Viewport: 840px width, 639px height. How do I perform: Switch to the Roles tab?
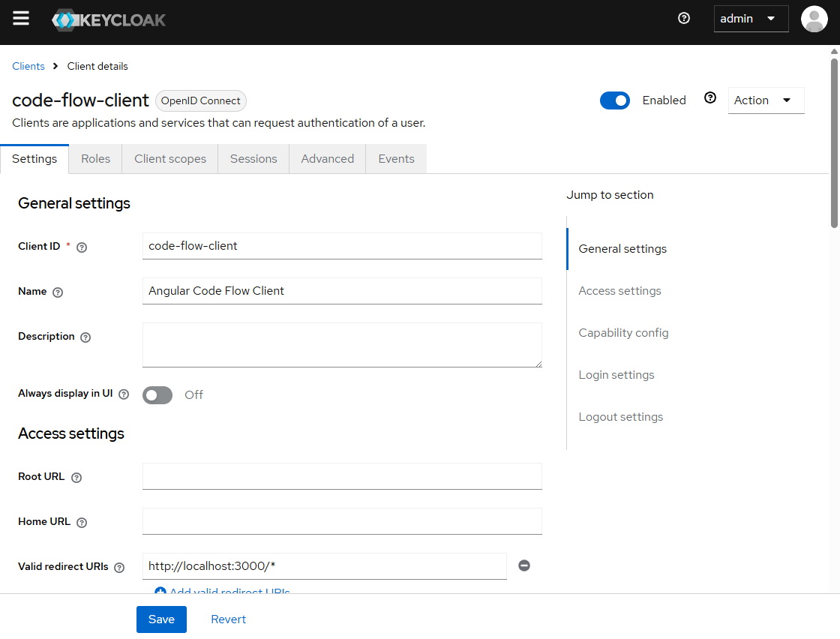95,158
